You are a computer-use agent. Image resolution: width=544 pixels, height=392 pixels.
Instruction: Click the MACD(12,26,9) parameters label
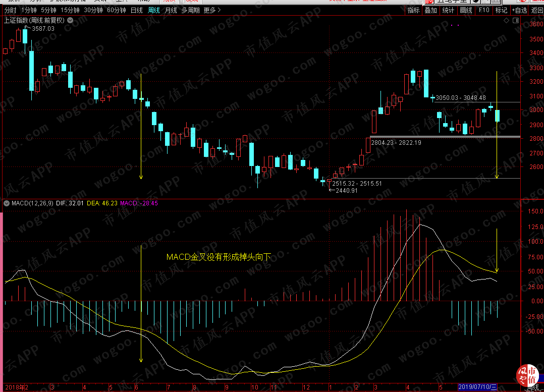(32, 203)
